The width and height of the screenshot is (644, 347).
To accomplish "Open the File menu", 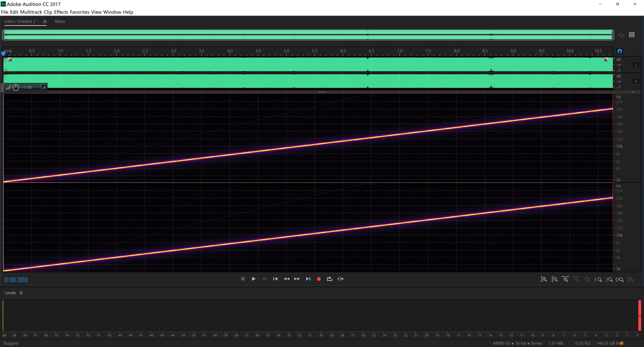I will [5, 12].
